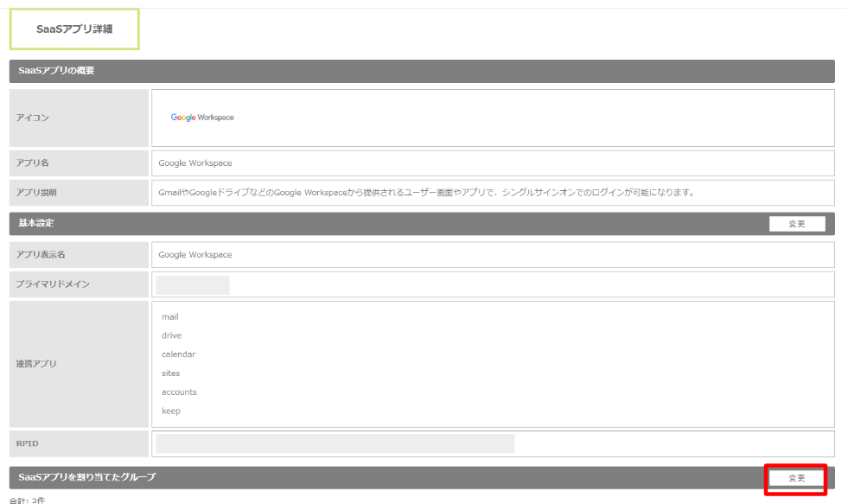Select mail in the 連携アプリ list

pos(169,317)
